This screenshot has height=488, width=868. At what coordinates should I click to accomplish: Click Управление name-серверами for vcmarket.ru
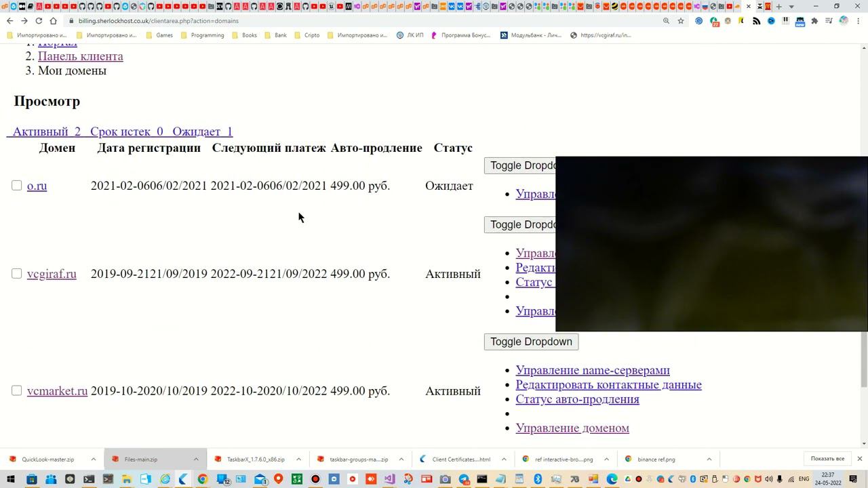tap(593, 370)
